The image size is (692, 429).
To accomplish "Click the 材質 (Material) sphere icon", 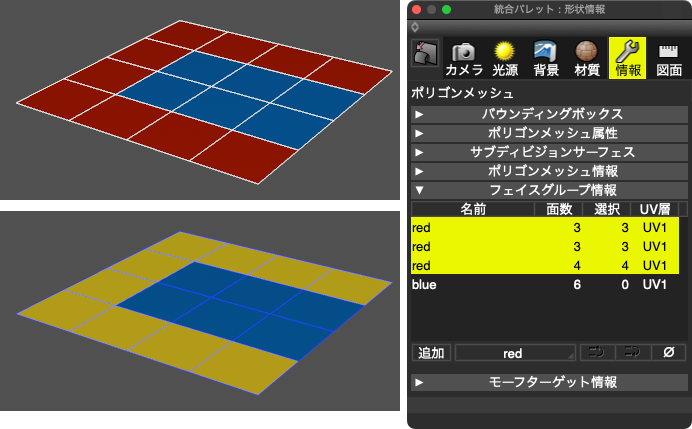I will [x=587, y=58].
